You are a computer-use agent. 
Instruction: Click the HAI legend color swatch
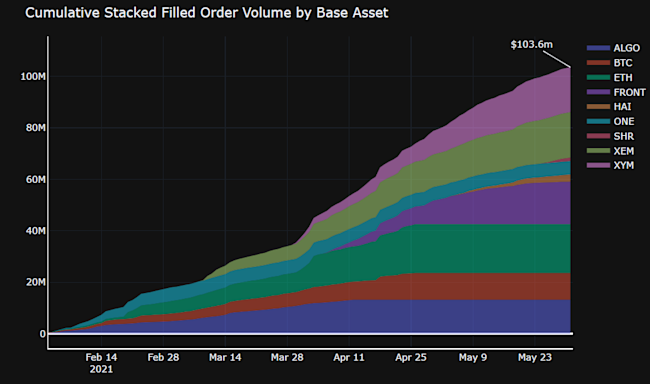(598, 107)
